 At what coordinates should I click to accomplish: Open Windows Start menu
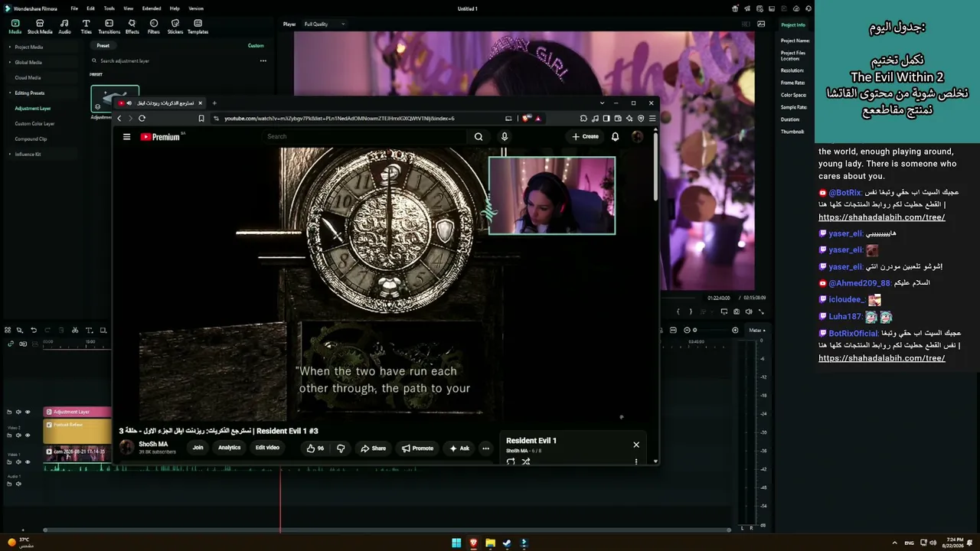pyautogui.click(x=456, y=543)
